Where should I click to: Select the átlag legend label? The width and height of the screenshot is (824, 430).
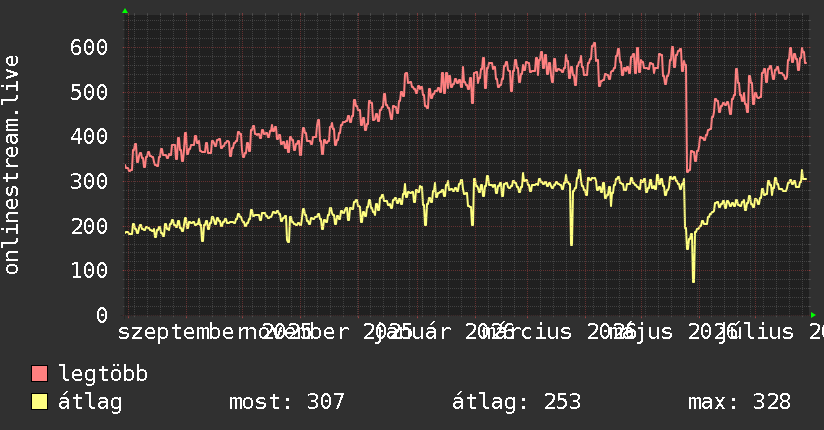pos(90,402)
